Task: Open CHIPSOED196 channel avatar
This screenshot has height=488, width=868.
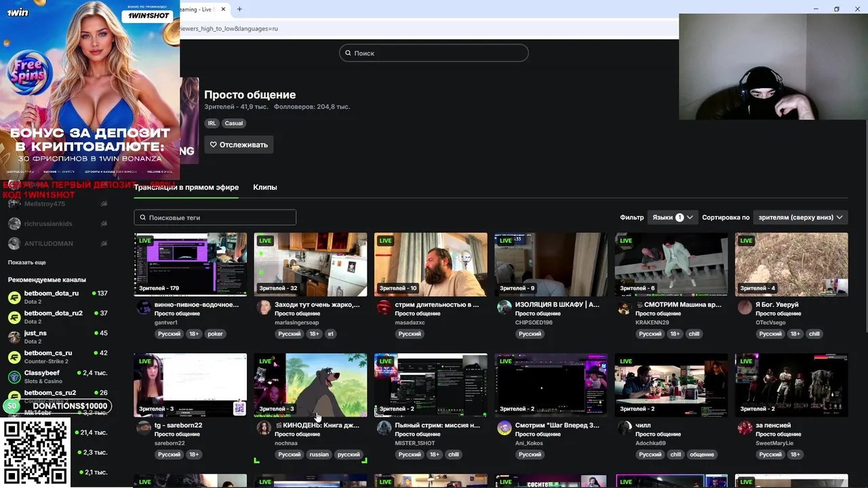Action: (x=505, y=308)
